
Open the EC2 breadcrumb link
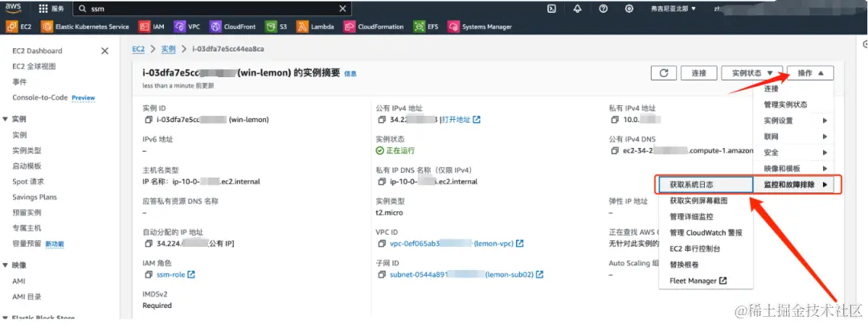coord(138,49)
